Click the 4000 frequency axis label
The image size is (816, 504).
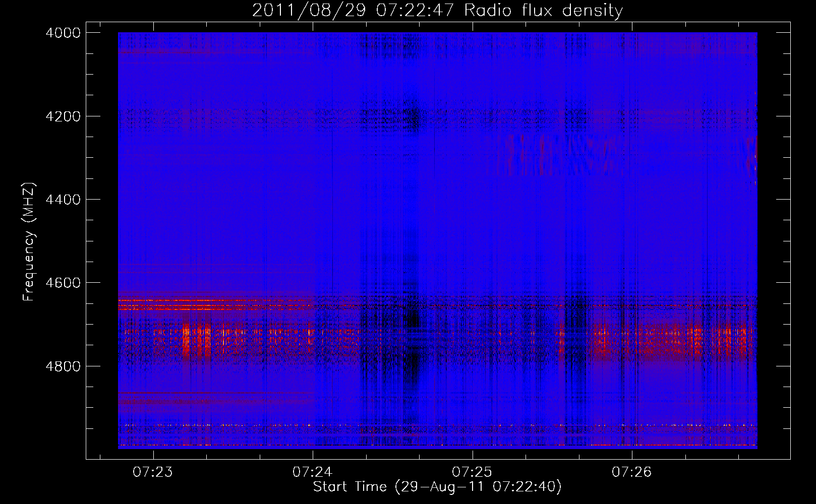click(63, 33)
